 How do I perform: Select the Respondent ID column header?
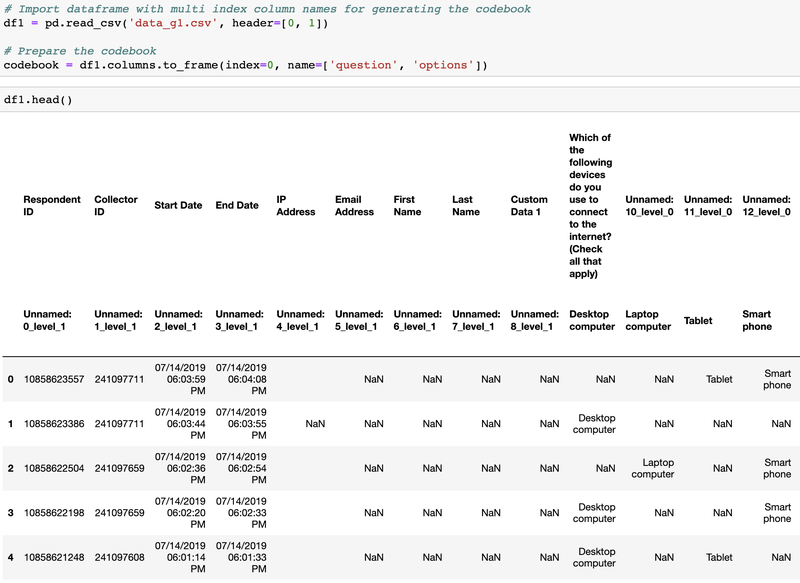(52, 205)
